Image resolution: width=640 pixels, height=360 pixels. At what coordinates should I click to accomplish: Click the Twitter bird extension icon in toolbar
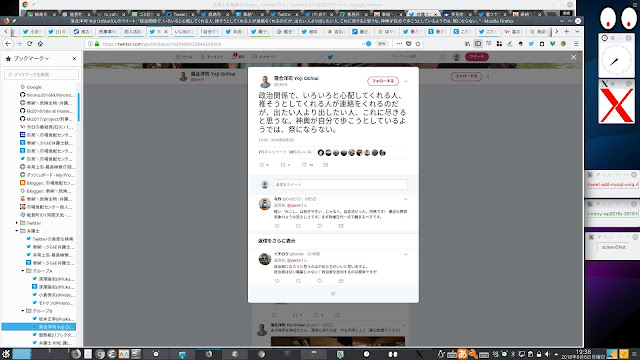[531, 44]
